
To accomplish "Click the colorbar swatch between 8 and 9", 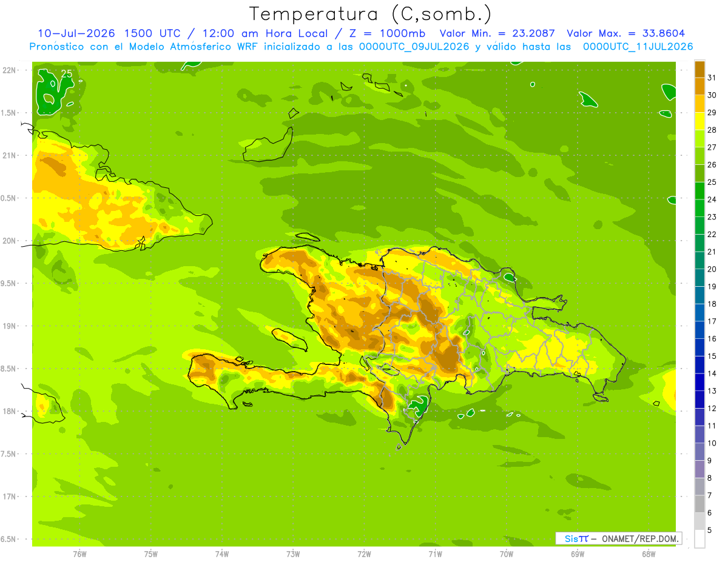I will click(x=699, y=469).
